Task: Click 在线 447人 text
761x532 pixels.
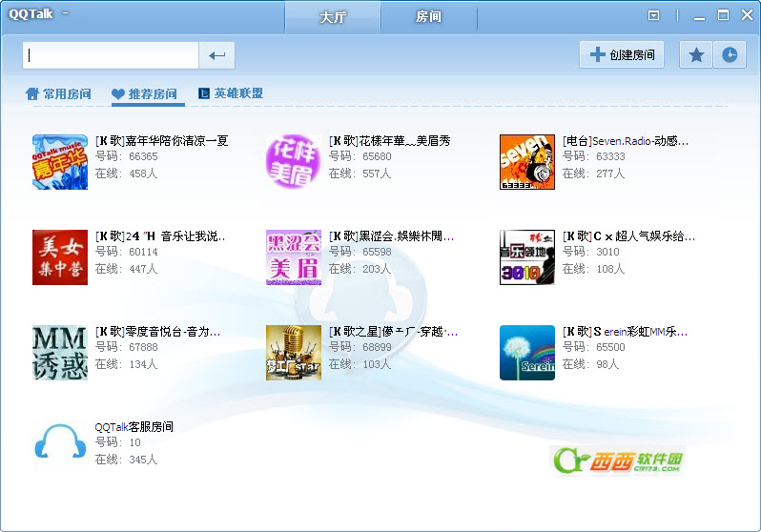Action: coord(126,269)
